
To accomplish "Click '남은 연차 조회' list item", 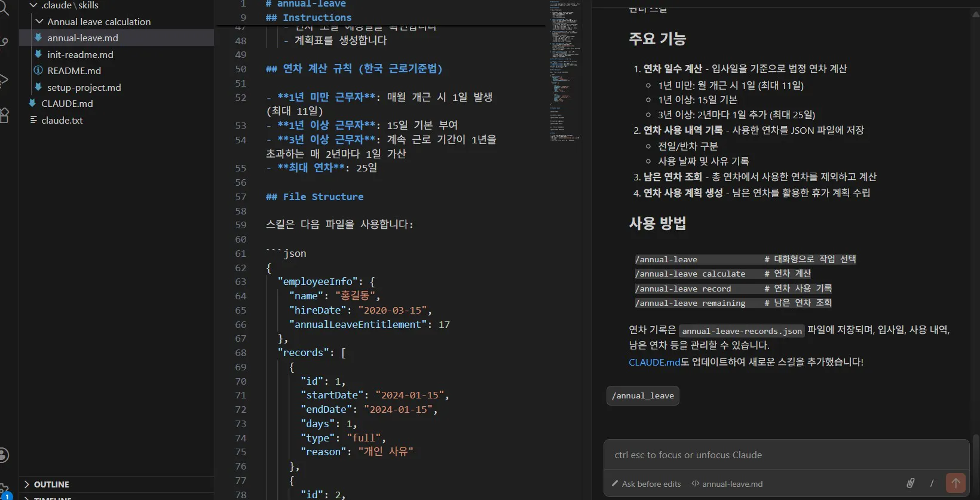I will pyautogui.click(x=759, y=177).
